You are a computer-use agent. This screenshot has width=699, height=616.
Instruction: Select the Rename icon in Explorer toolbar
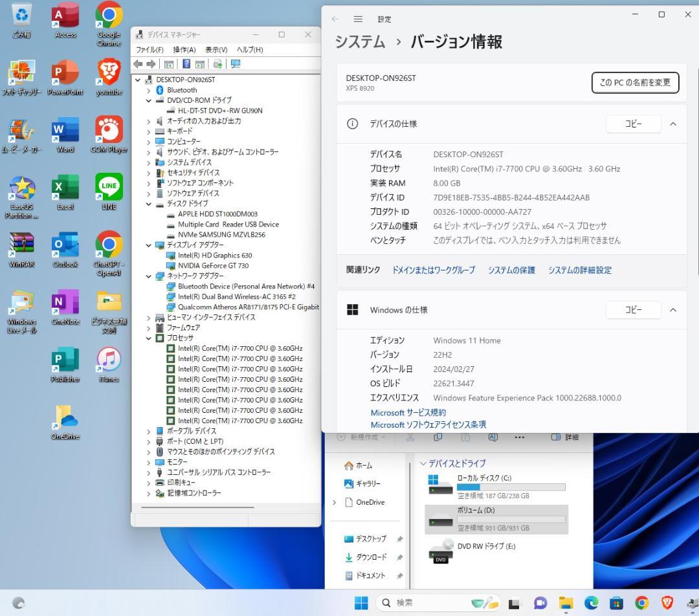pos(493,437)
